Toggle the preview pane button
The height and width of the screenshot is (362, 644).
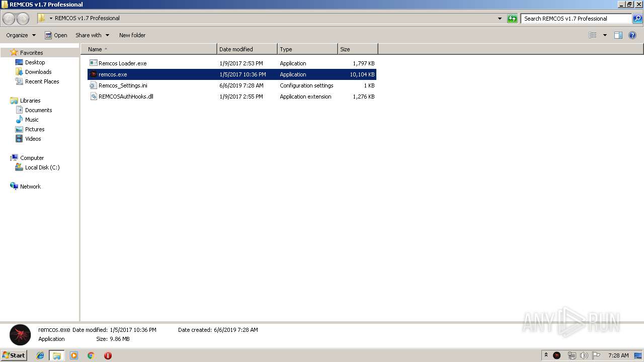pyautogui.click(x=618, y=35)
